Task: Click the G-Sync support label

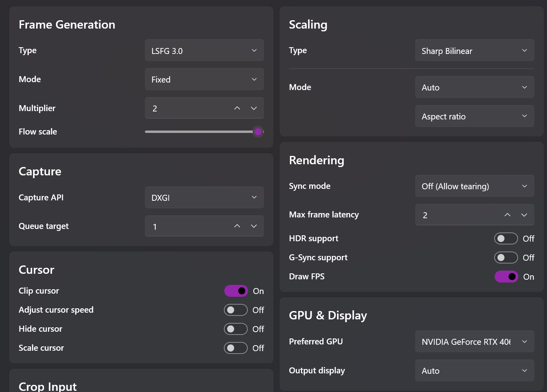Action: pos(318,257)
